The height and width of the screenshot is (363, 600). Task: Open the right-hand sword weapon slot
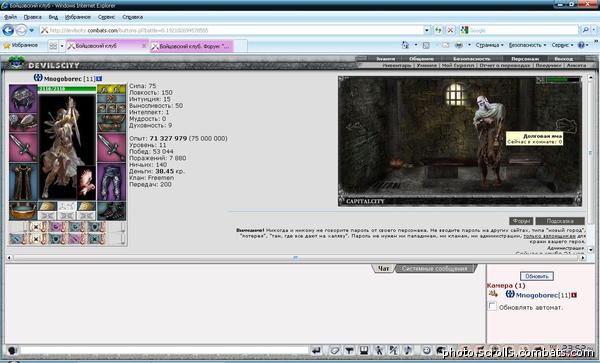click(111, 148)
